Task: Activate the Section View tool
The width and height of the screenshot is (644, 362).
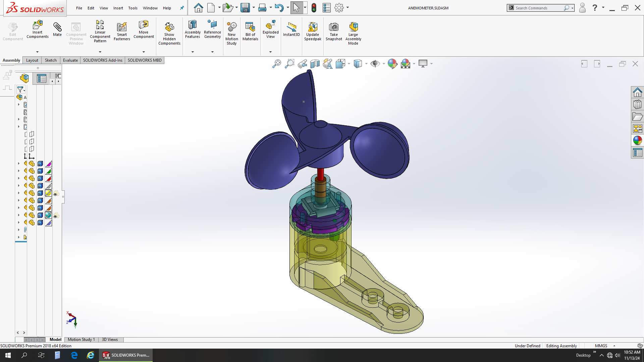Action: tap(315, 64)
